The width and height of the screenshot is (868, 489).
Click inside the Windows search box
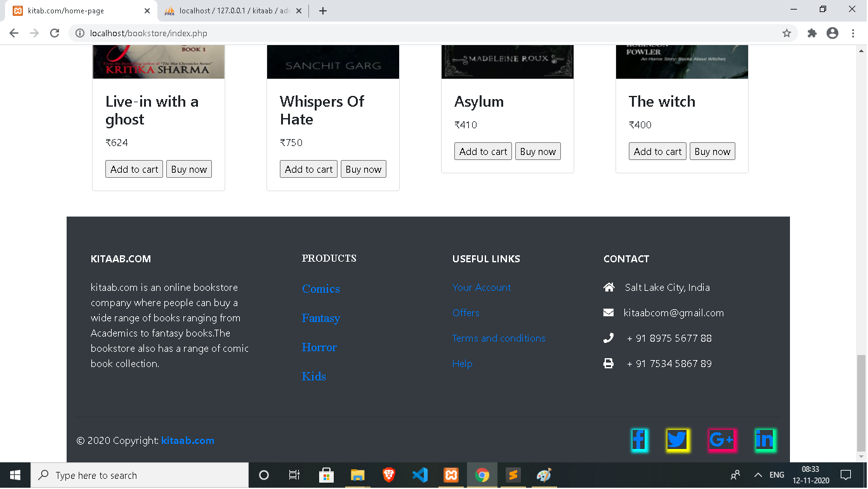140,475
